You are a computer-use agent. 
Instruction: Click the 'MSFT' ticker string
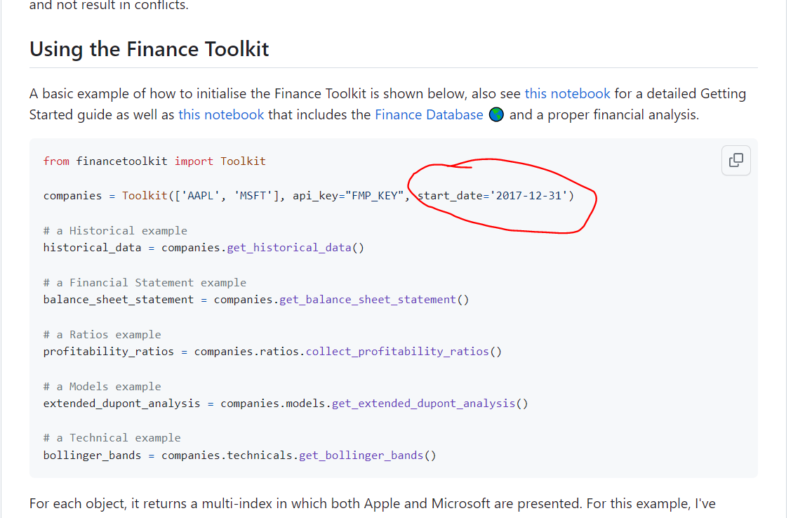252,195
